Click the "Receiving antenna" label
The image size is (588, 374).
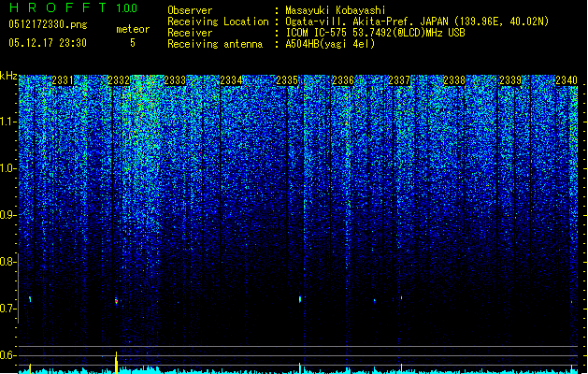215,44
